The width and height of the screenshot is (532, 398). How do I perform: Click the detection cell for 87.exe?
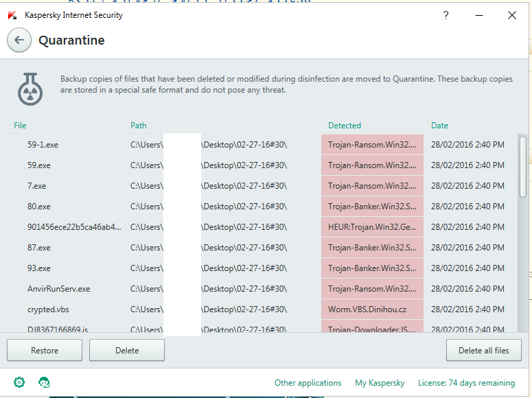pyautogui.click(x=372, y=248)
